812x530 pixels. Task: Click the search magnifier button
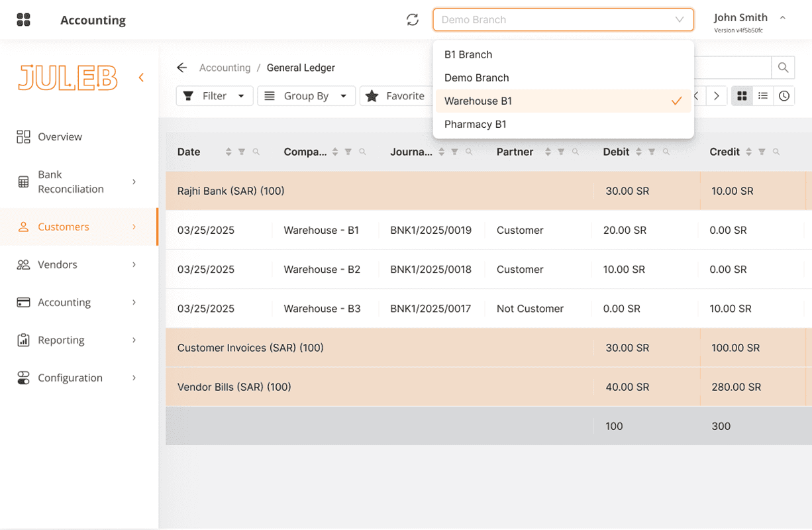click(783, 68)
